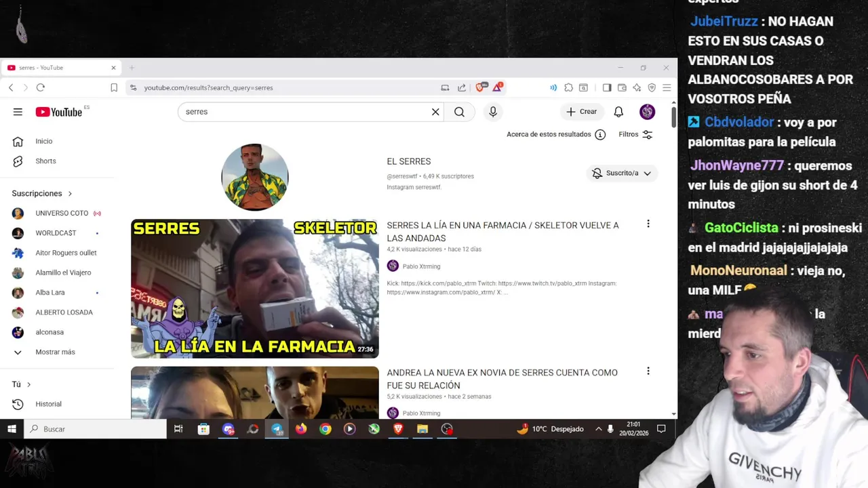Select the serres - YouTube tab

click(x=61, y=68)
